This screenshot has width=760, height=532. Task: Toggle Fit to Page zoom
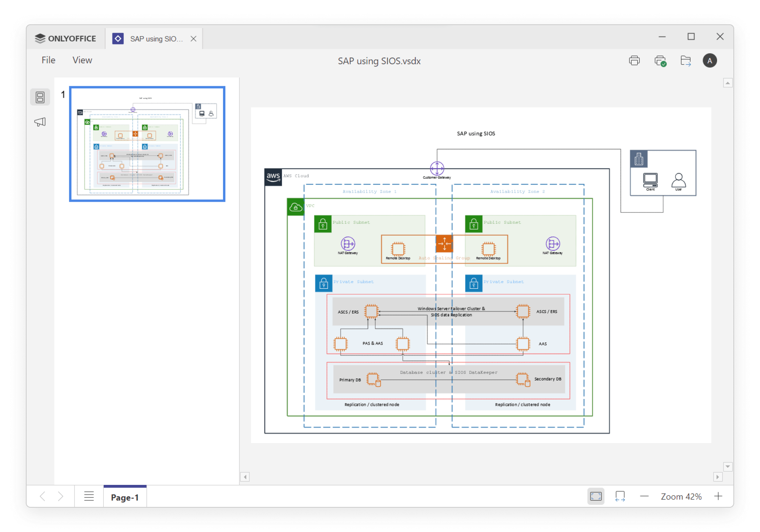coord(596,496)
